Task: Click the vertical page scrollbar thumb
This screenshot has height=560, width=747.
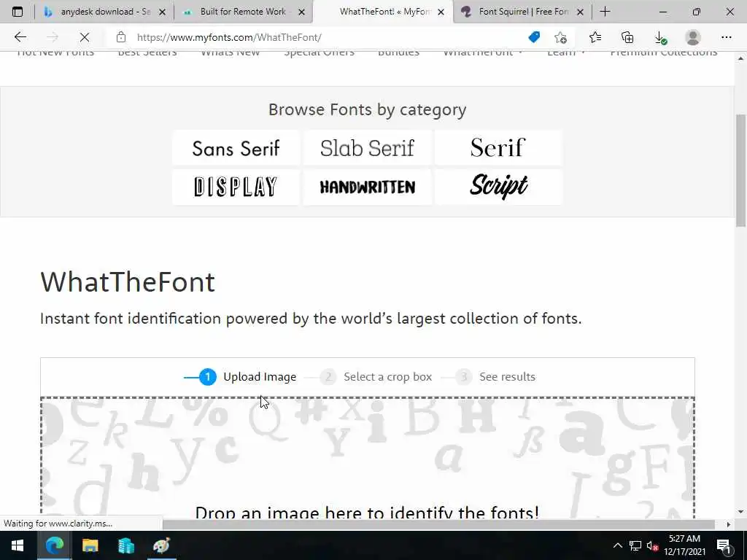Action: click(x=741, y=171)
